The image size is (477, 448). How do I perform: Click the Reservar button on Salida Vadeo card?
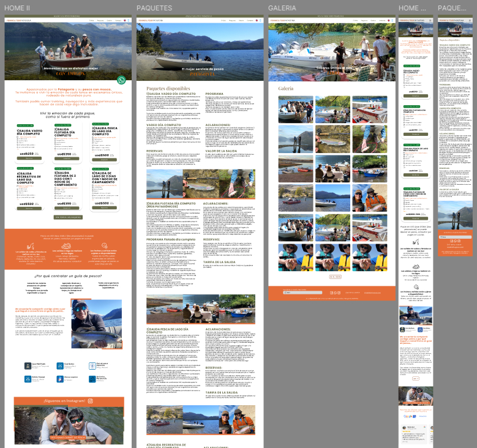pos(29,158)
